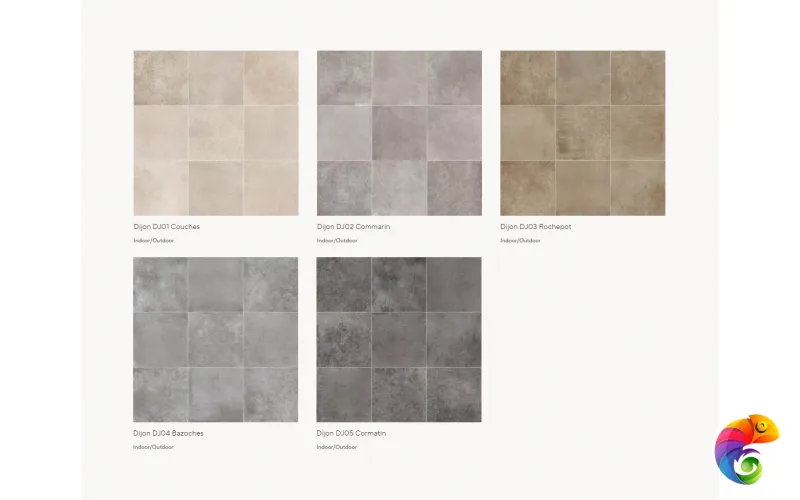The height and width of the screenshot is (500, 800).
Task: Click the 'Dijon DJ03 Rochepot' title text
Action: point(536,227)
